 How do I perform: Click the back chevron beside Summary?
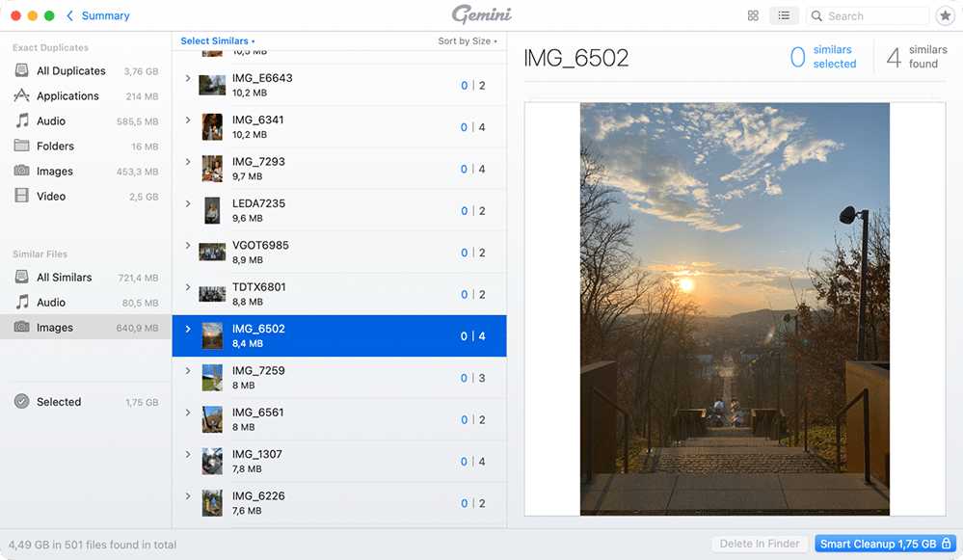pos(70,16)
